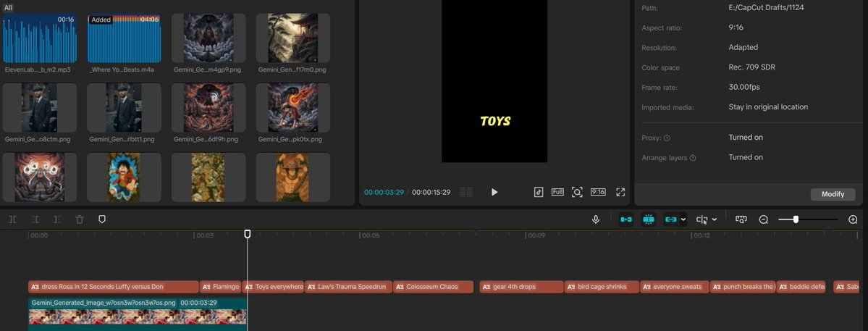The width and height of the screenshot is (868, 331).
Task: Toggle clip linkage button
Action: coord(671,219)
